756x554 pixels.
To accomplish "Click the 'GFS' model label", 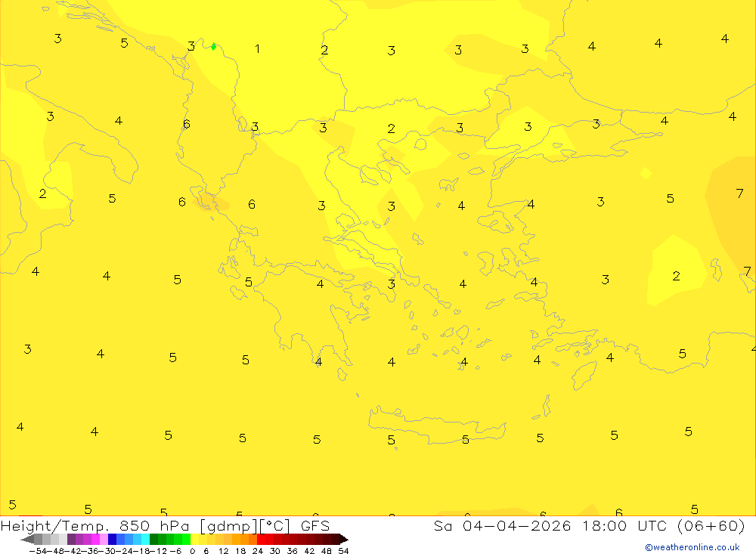I will point(315,525).
